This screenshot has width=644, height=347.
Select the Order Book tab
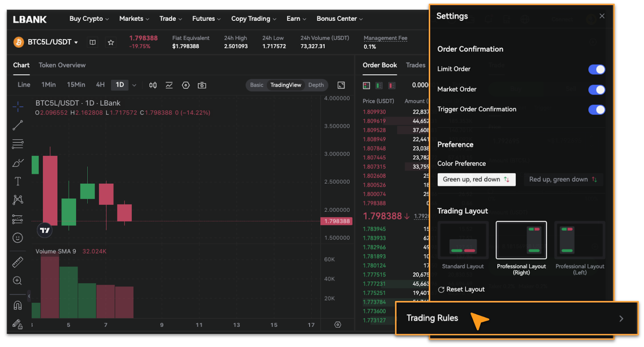[x=380, y=65]
